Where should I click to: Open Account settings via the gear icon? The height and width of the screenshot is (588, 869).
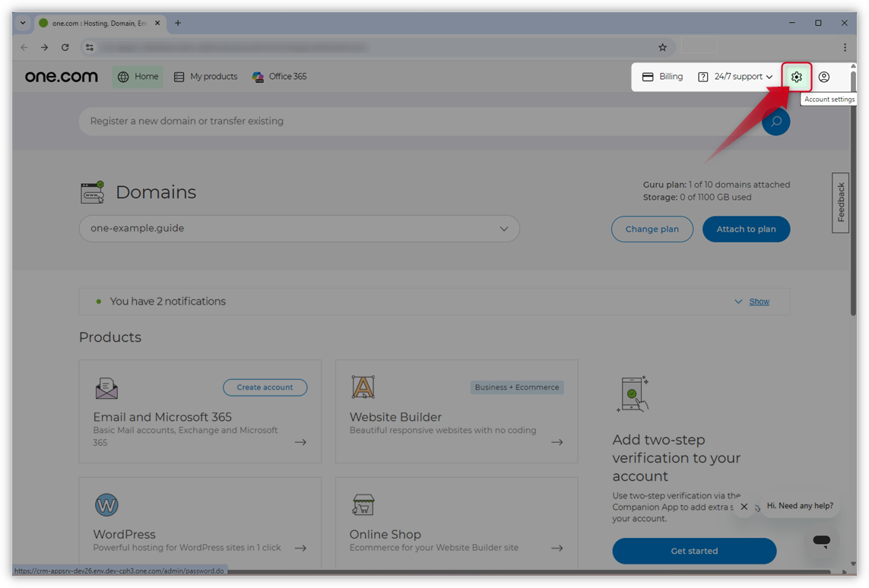pyautogui.click(x=796, y=77)
